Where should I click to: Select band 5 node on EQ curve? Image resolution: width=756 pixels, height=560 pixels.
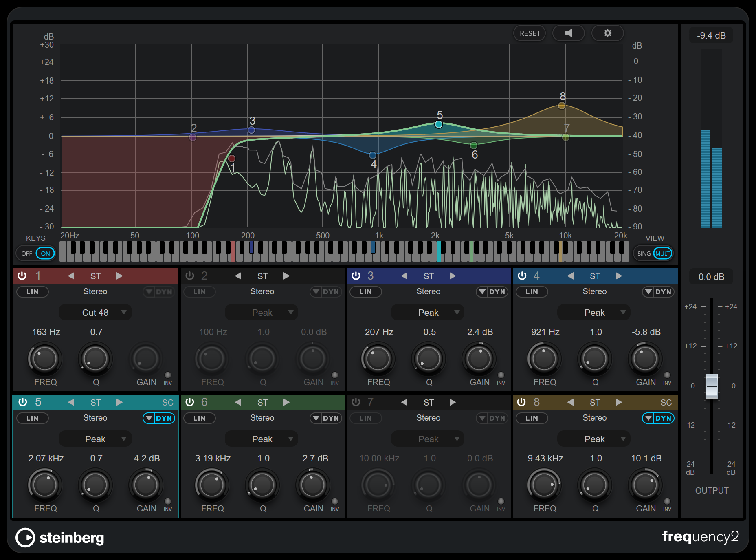coord(439,124)
